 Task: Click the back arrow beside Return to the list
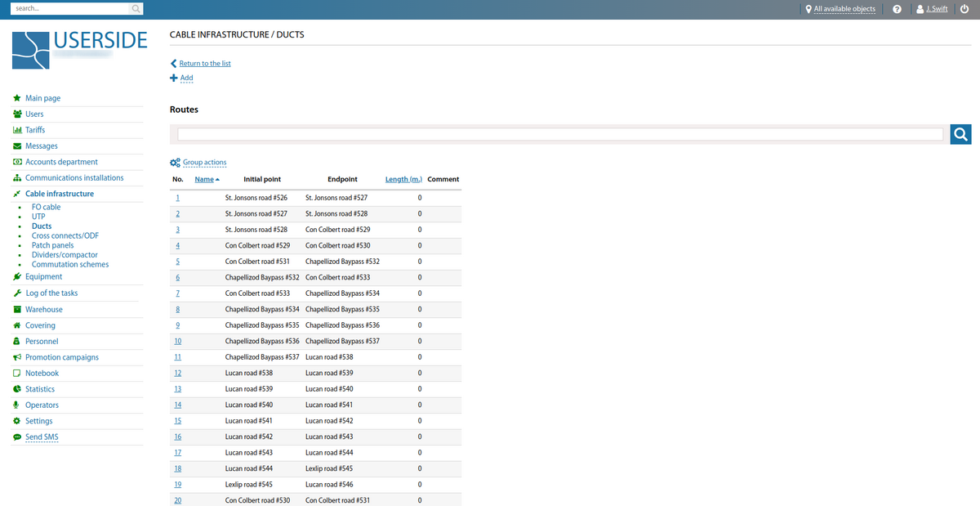point(173,64)
